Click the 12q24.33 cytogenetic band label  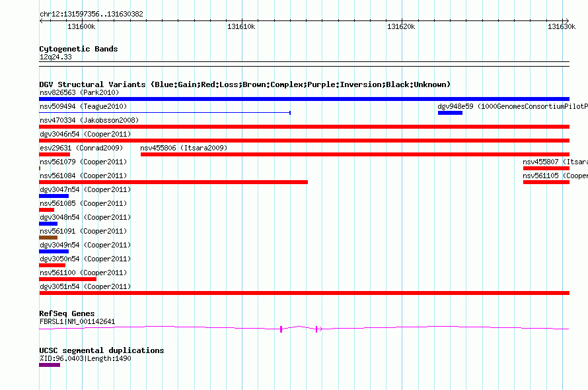[x=55, y=57]
